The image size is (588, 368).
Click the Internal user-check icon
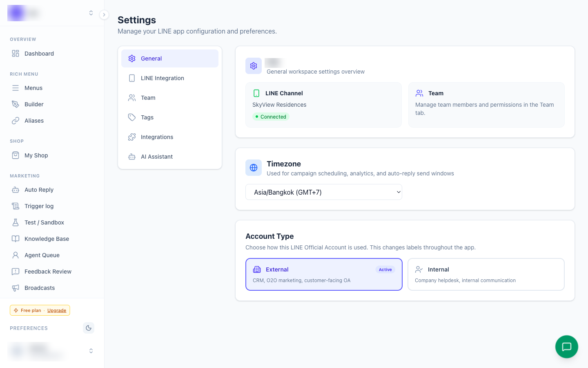419,269
